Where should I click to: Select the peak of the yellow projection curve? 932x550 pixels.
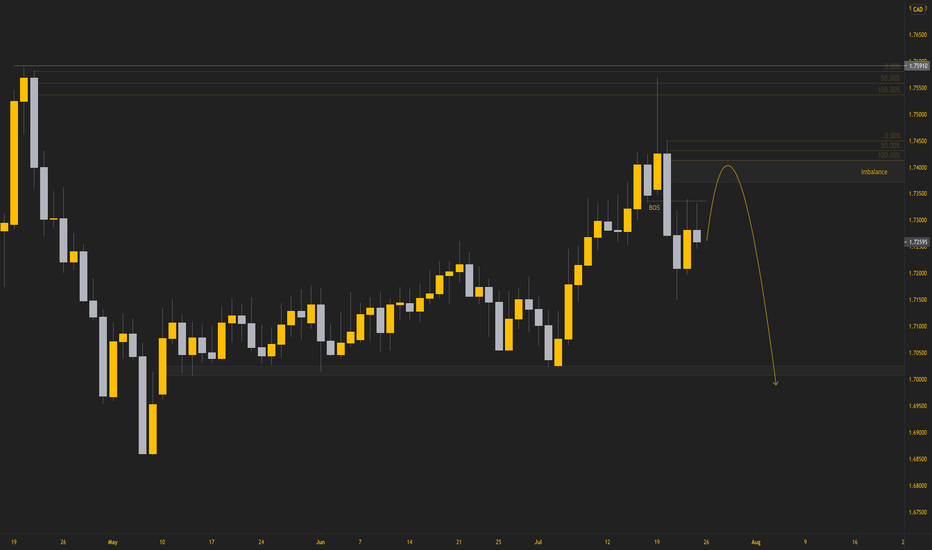pyautogui.click(x=728, y=166)
